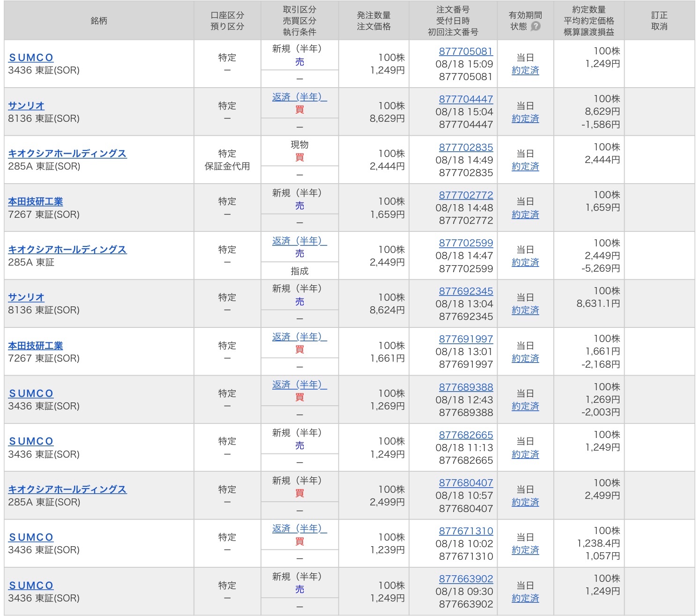Open order number 877663902 link

(466, 579)
